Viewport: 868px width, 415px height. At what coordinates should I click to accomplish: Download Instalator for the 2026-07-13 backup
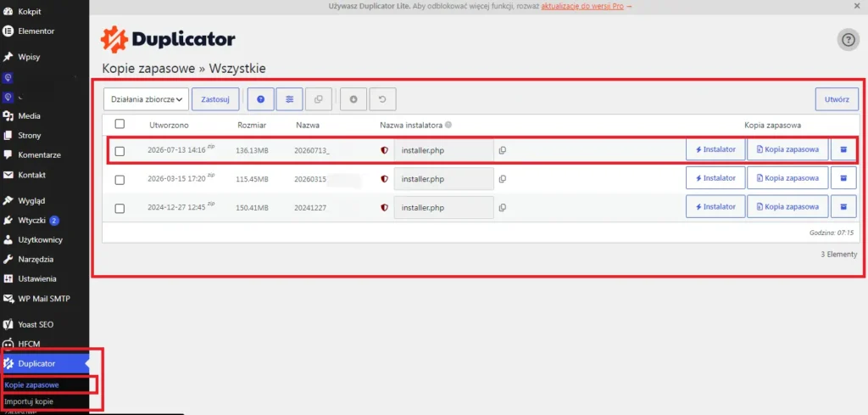[x=715, y=149]
